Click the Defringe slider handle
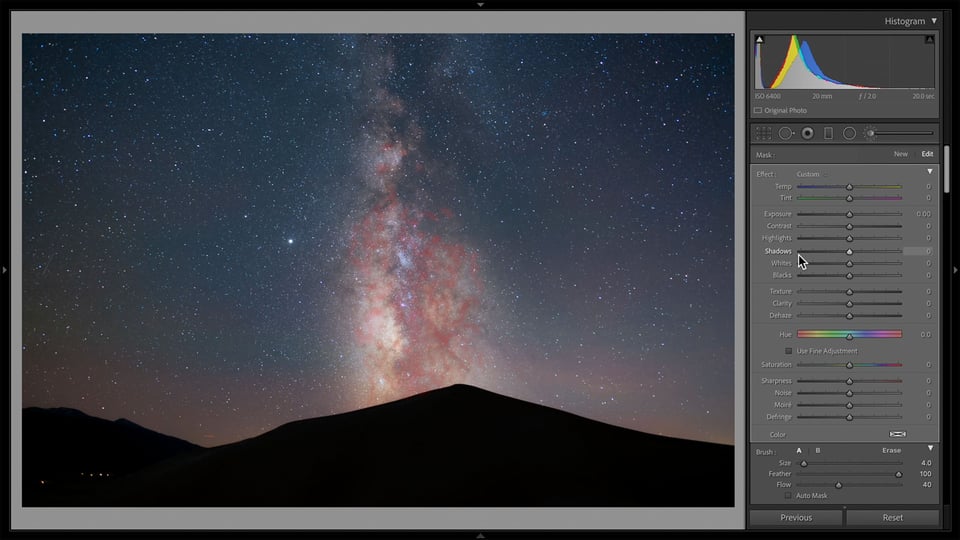This screenshot has width=960, height=540. coord(849,418)
